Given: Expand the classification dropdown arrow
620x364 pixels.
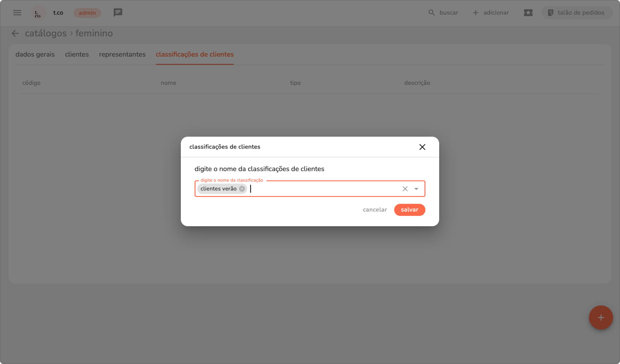Looking at the screenshot, I should point(416,189).
